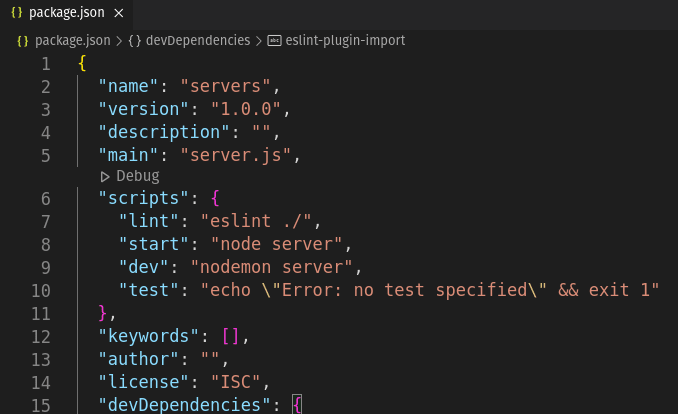Click the "keywords" key
Image resolution: width=678 pixels, height=414 pixels.
[148, 336]
